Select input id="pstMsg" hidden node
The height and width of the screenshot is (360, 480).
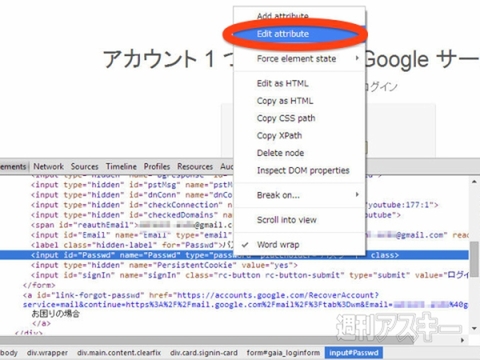[131, 185]
